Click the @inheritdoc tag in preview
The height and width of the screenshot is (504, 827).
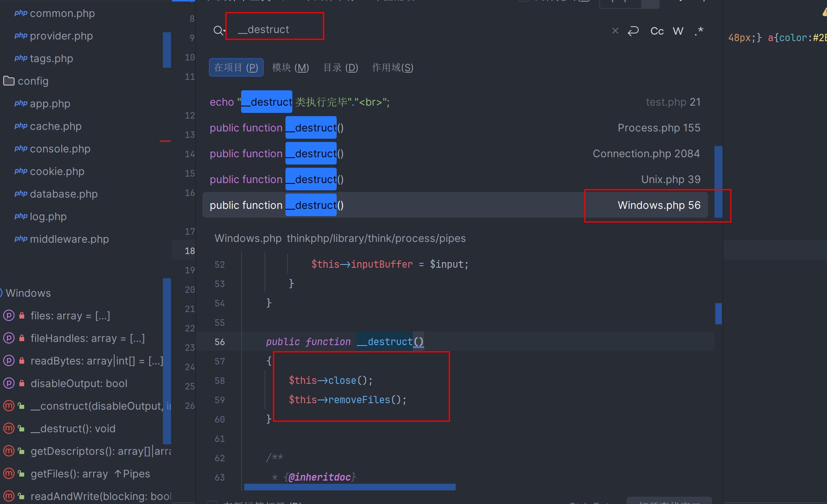pos(319,477)
